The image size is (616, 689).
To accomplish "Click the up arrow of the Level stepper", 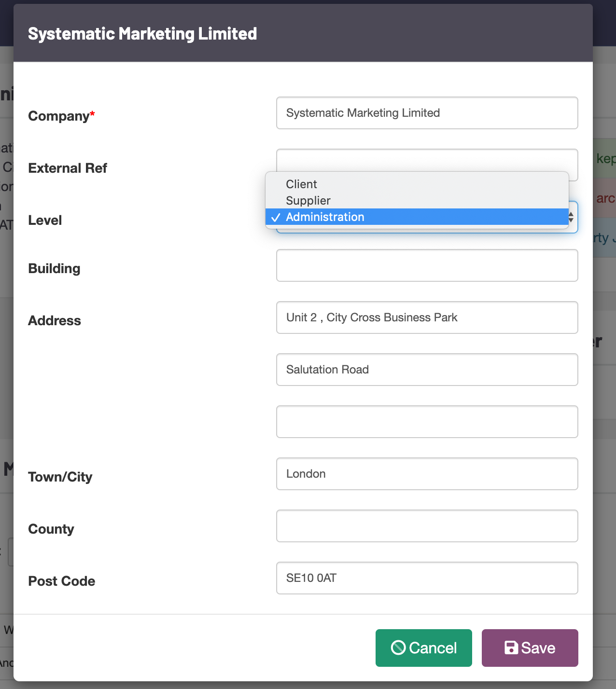I will pyautogui.click(x=571, y=214).
